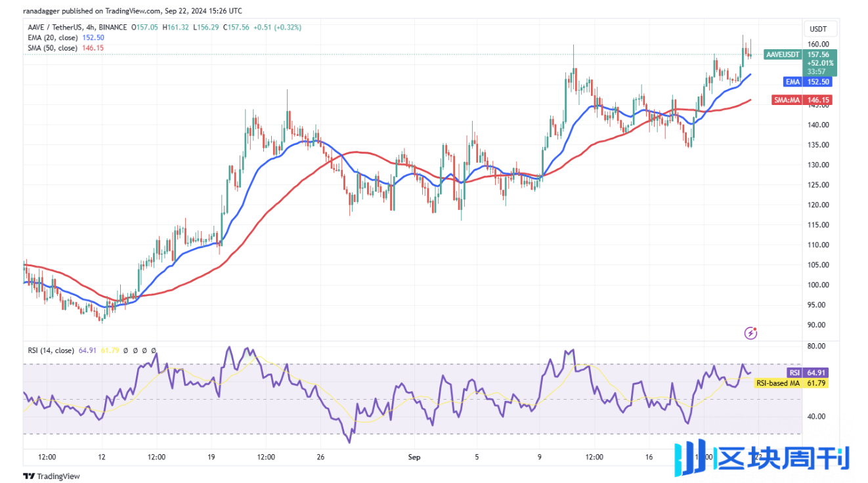Click the 115.00 price axis label

tap(818, 225)
